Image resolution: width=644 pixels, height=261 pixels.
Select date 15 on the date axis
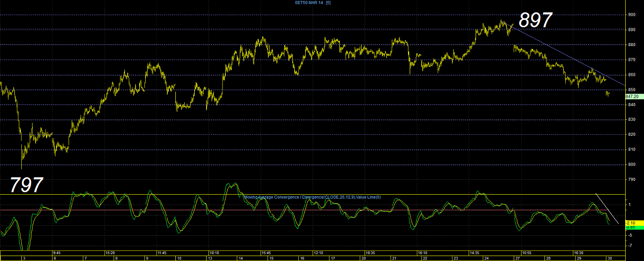[270, 258]
